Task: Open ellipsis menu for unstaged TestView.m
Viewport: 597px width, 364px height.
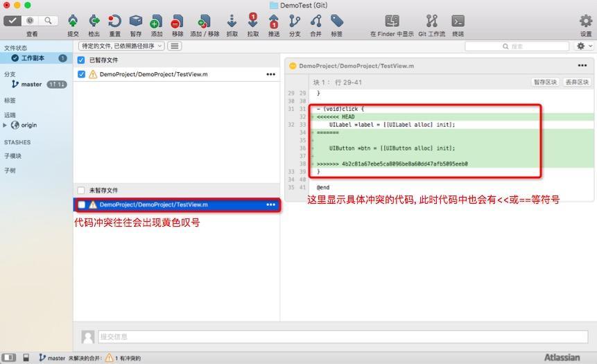Action: point(270,205)
